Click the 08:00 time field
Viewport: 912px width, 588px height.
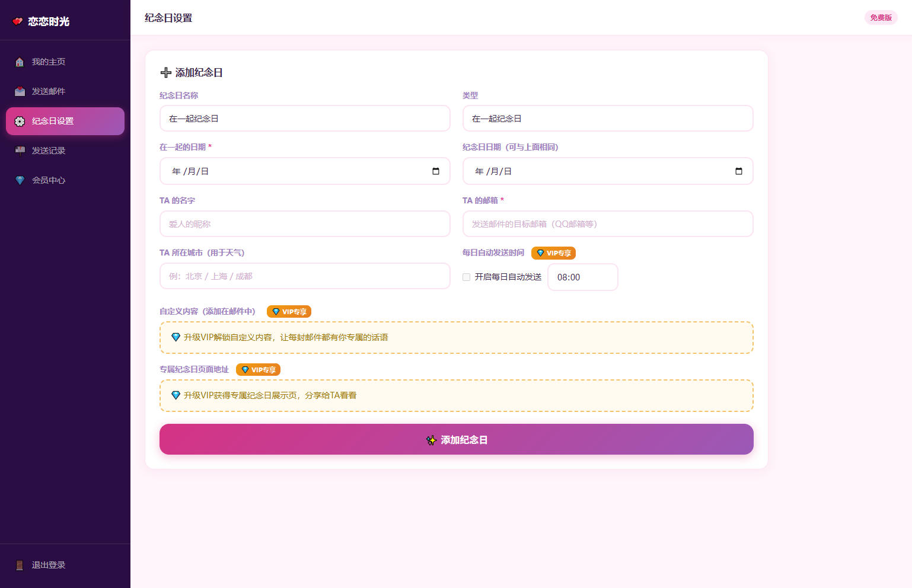(x=583, y=277)
